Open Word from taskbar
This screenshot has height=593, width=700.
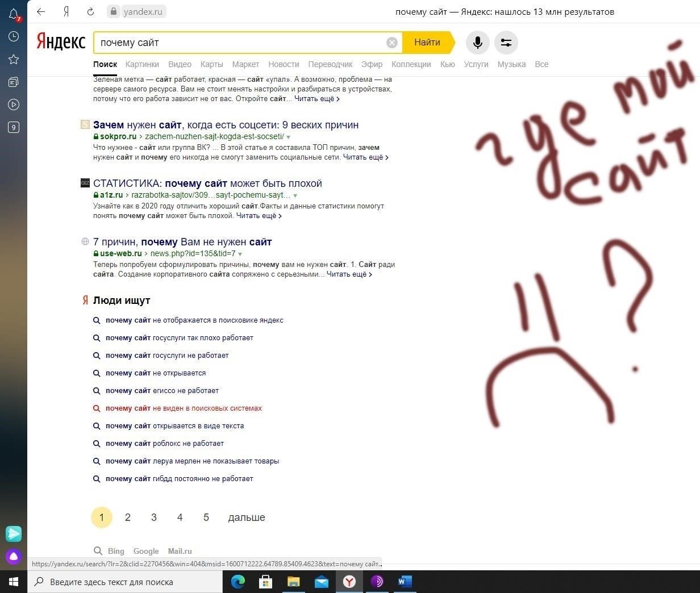(x=405, y=582)
